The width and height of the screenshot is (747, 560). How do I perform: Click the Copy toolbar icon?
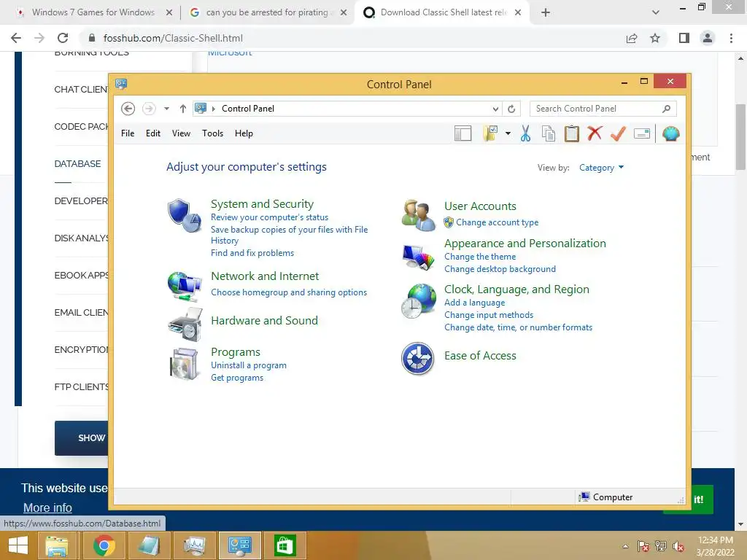[549, 134]
